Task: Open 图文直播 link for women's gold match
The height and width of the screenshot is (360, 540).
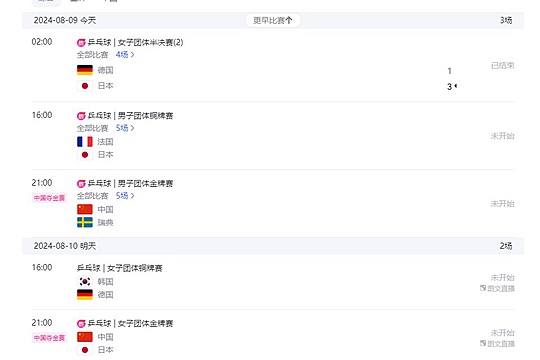Action: pyautogui.click(x=497, y=343)
